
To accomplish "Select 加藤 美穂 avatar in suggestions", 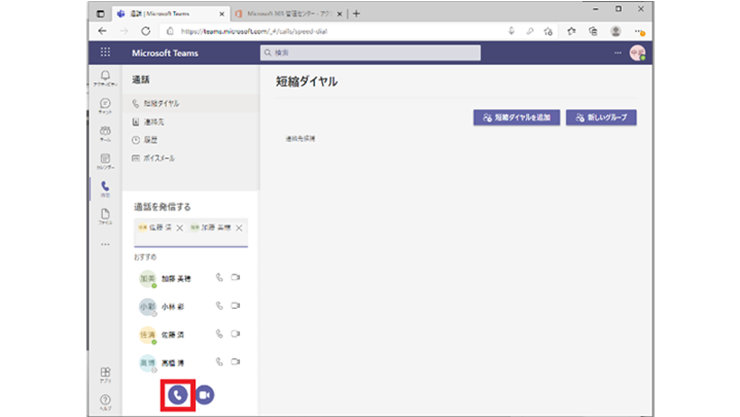I will pos(147,278).
